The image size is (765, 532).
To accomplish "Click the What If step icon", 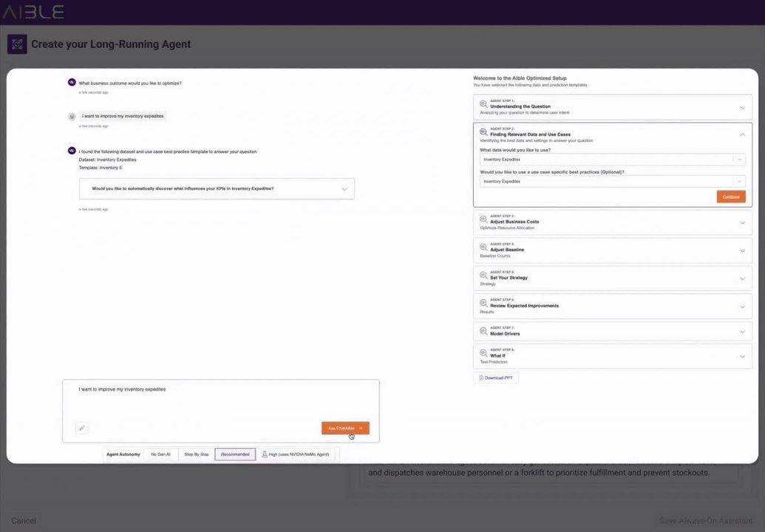I will (483, 353).
